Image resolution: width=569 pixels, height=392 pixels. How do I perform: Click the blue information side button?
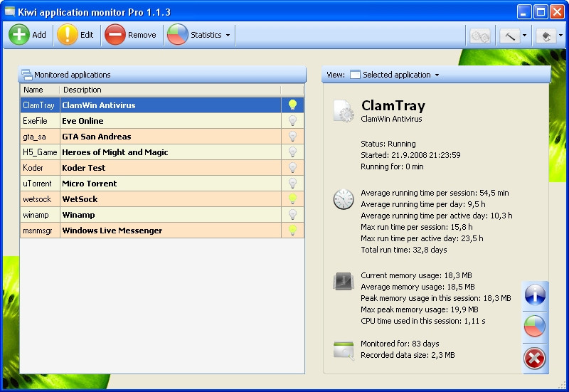pyautogui.click(x=535, y=295)
